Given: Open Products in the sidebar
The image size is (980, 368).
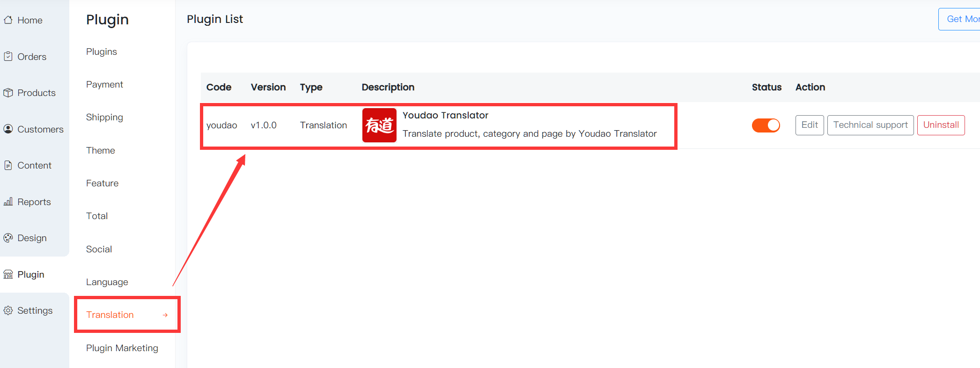Looking at the screenshot, I should pyautogui.click(x=37, y=93).
